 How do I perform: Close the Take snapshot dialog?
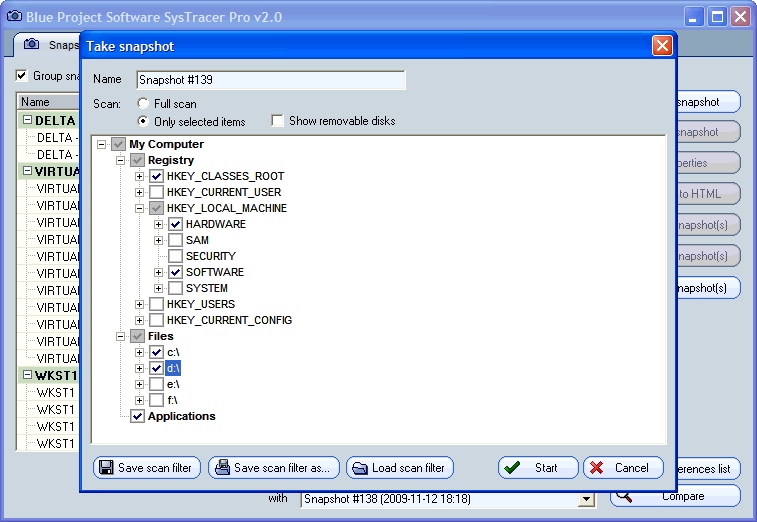click(x=661, y=46)
